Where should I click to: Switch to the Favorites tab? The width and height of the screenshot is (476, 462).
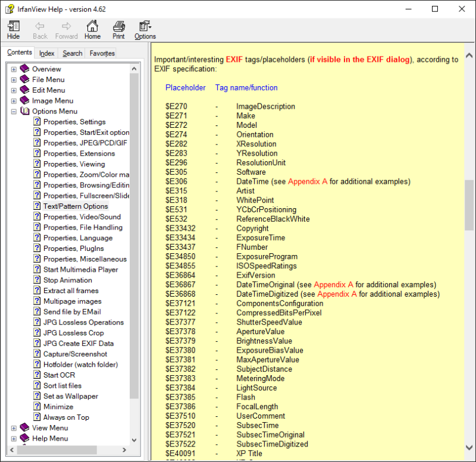(x=102, y=54)
